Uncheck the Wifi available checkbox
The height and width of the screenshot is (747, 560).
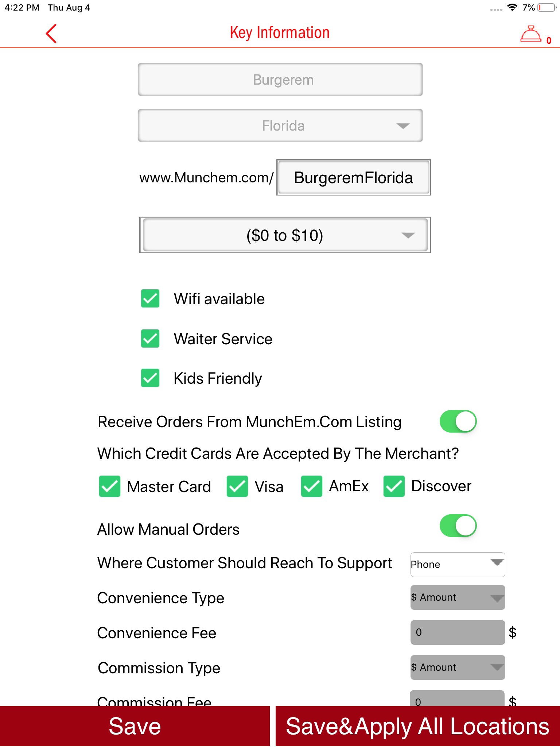point(150,299)
